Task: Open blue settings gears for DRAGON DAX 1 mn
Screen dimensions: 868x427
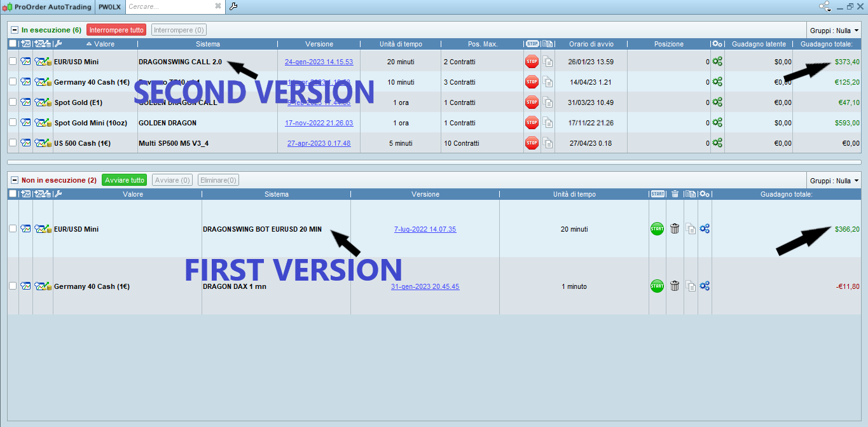Action: click(705, 286)
